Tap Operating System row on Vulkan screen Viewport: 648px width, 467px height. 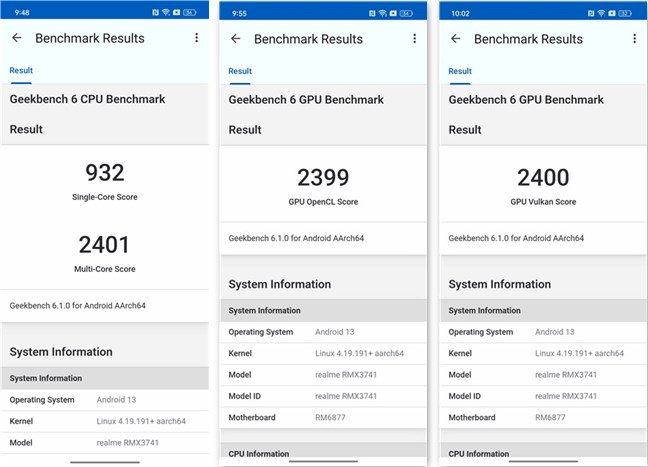(543, 332)
